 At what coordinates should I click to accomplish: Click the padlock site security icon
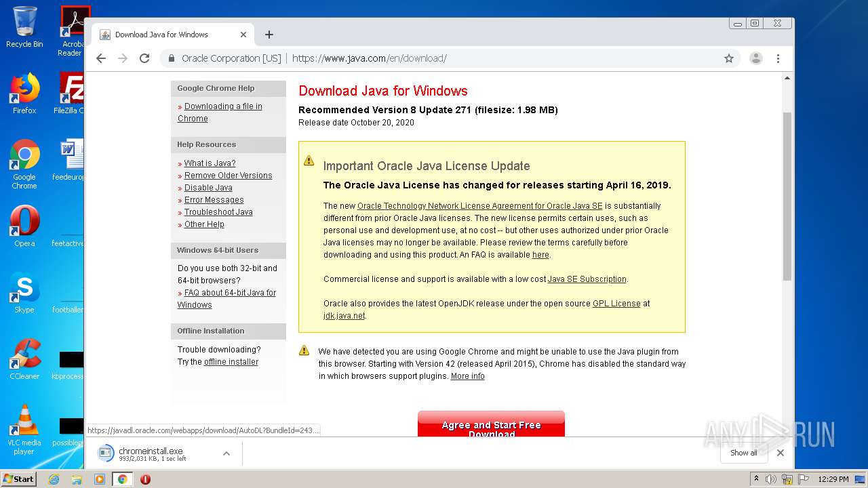pyautogui.click(x=172, y=58)
